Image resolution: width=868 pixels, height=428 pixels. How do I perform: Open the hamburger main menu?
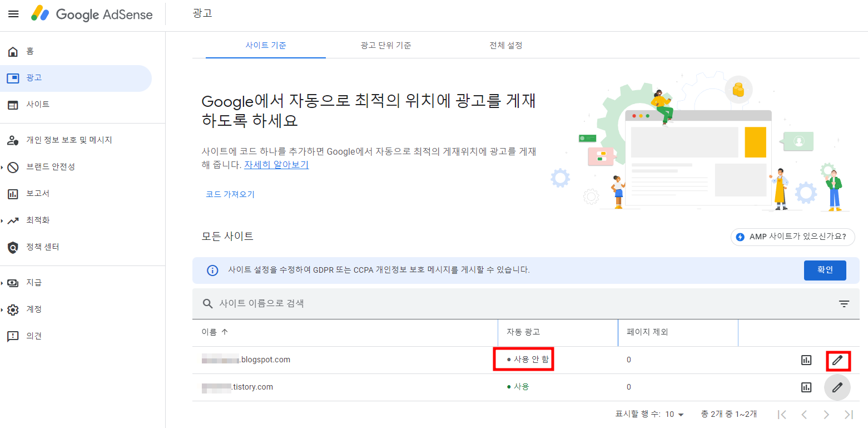[13, 14]
